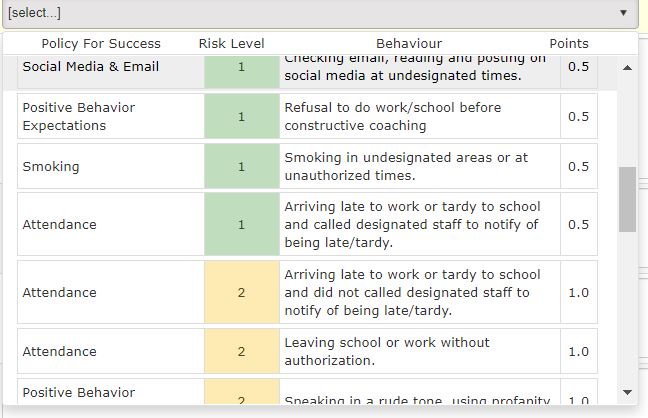Click the Policy For Success column header
Screen dimensions: 648x418
101,43
